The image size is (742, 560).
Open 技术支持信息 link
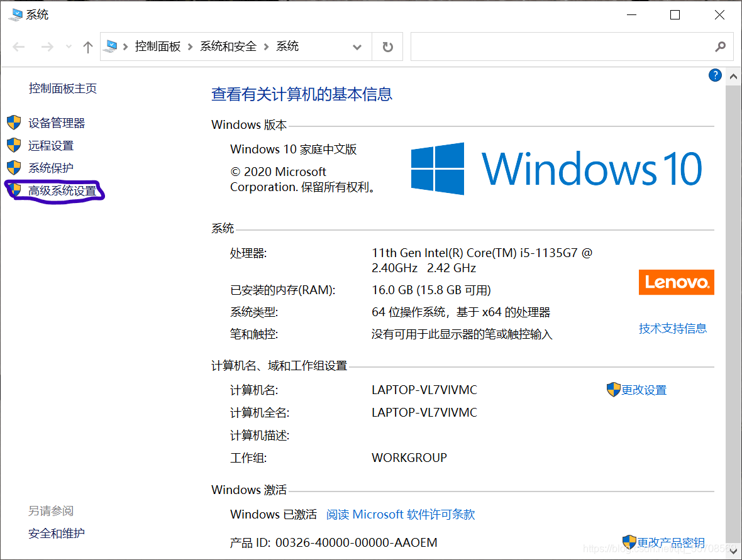coord(672,329)
